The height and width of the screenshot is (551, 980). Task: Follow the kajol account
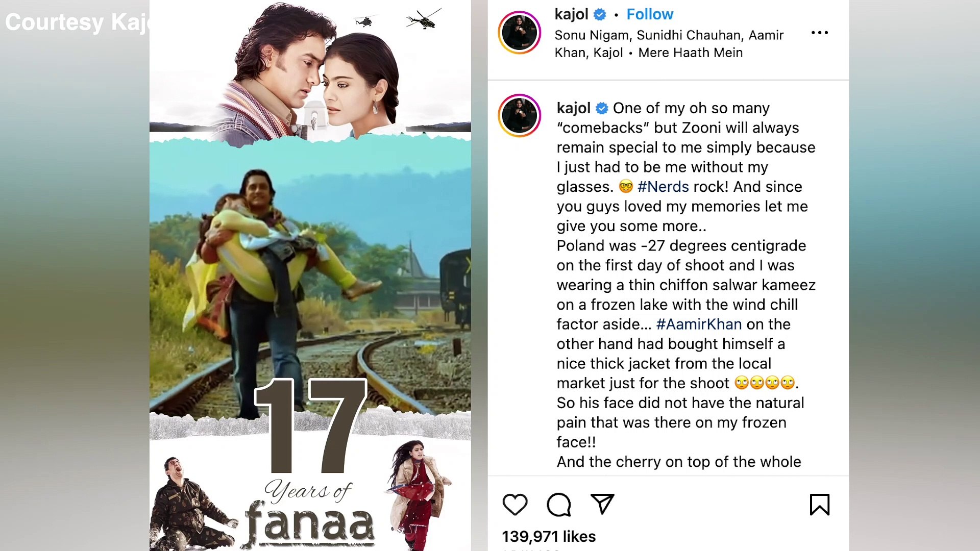(x=649, y=14)
